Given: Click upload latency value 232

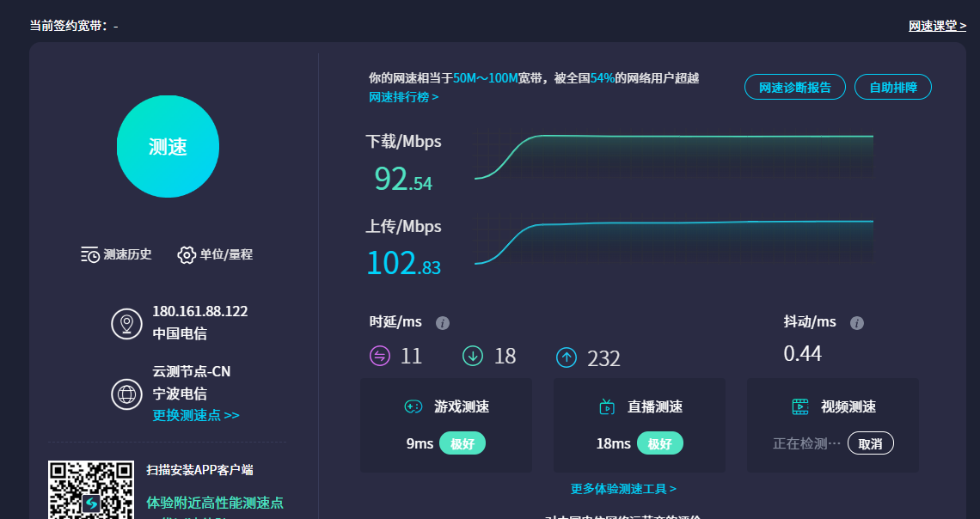Looking at the screenshot, I should click(603, 358).
